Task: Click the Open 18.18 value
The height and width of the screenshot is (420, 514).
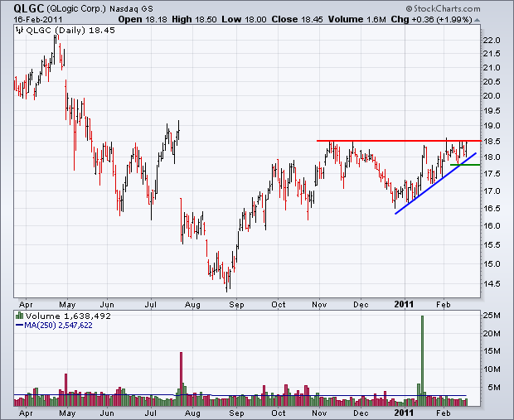Action: [143, 19]
